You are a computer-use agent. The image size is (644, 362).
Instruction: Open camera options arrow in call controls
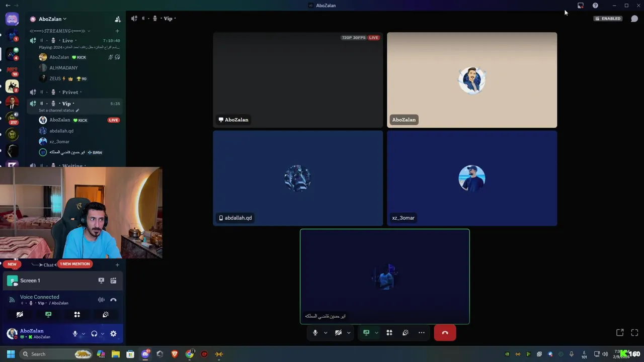click(349, 333)
